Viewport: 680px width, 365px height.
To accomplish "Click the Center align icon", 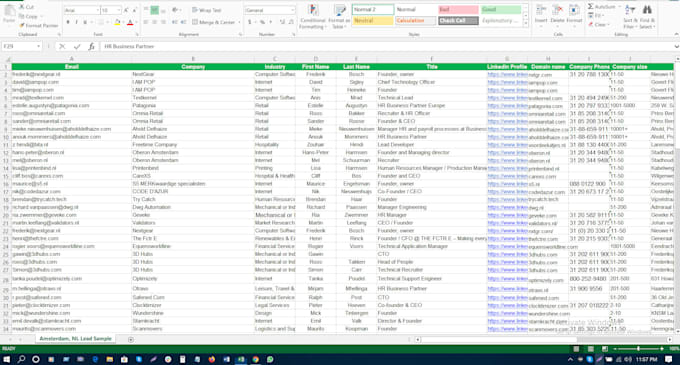I will [154, 22].
